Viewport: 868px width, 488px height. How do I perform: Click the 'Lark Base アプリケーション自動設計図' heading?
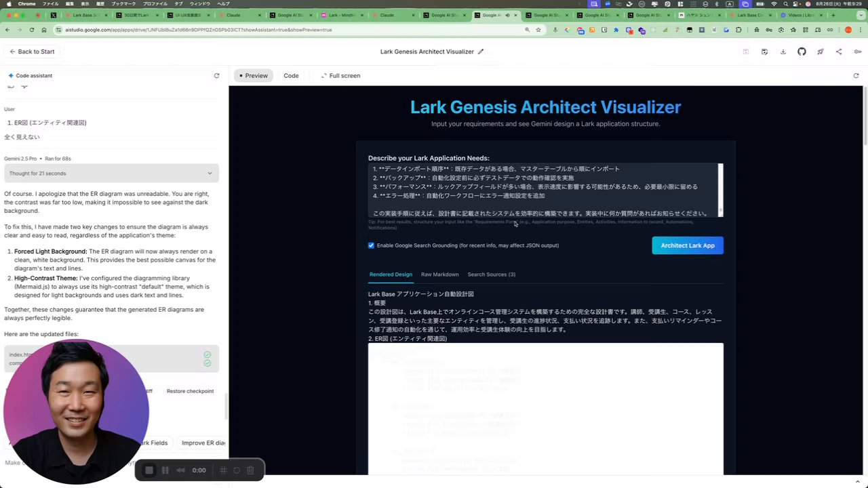421,294
